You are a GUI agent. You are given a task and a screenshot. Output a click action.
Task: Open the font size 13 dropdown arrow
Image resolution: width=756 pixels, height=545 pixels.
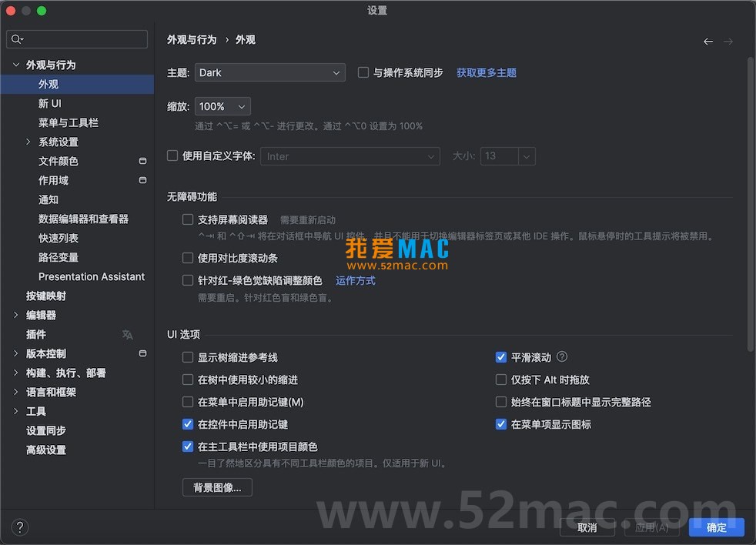[x=527, y=156]
